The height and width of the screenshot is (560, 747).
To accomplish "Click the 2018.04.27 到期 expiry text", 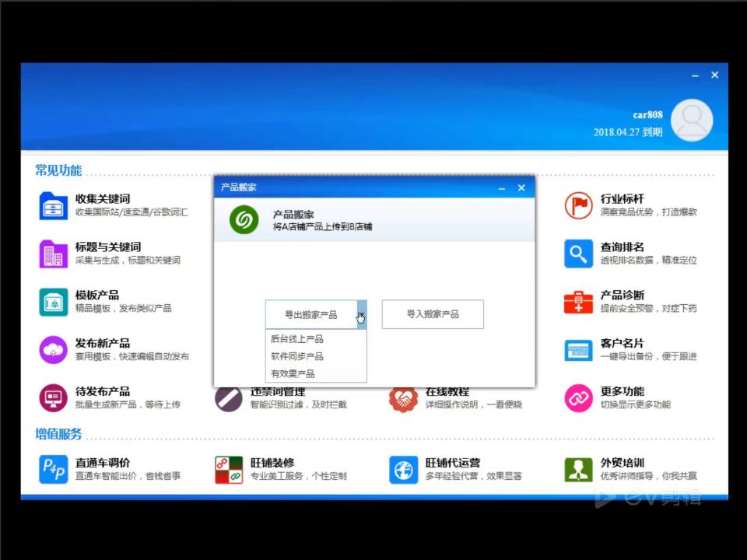I will [628, 132].
